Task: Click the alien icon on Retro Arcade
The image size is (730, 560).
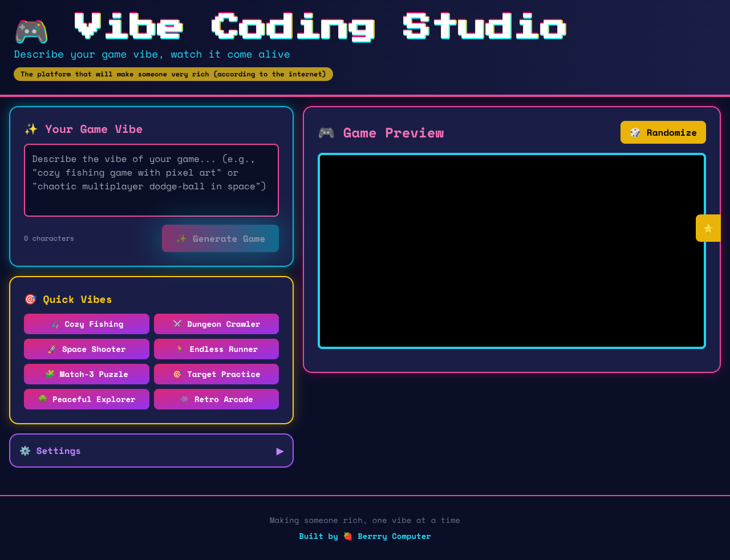Action: 184,399
